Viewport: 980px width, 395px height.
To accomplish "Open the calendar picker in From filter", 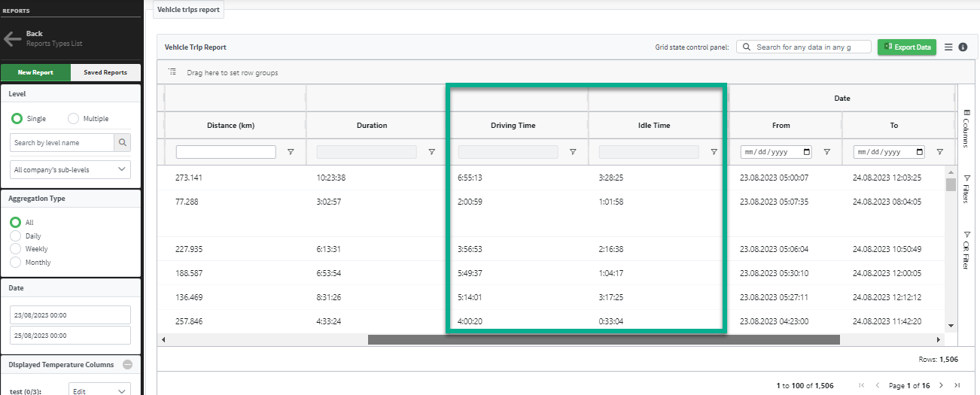I will pos(807,152).
